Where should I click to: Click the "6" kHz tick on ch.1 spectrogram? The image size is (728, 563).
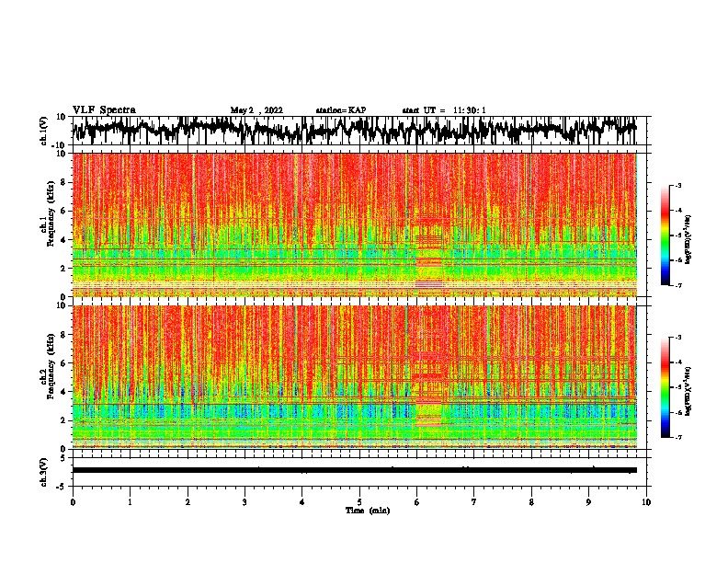click(63, 211)
